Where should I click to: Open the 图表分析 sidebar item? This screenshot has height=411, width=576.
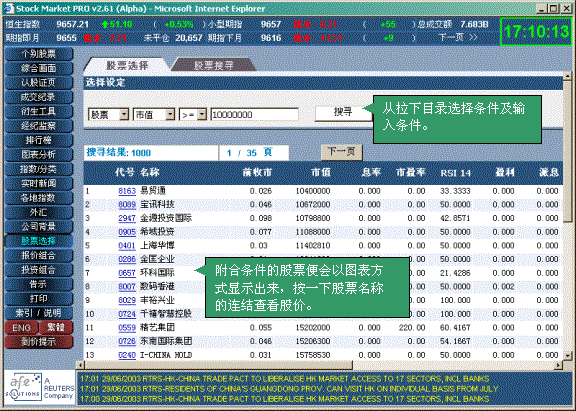coord(39,155)
